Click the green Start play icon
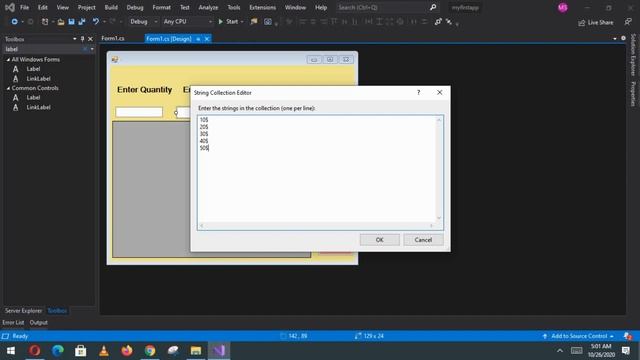The image size is (640, 360). tap(220, 22)
